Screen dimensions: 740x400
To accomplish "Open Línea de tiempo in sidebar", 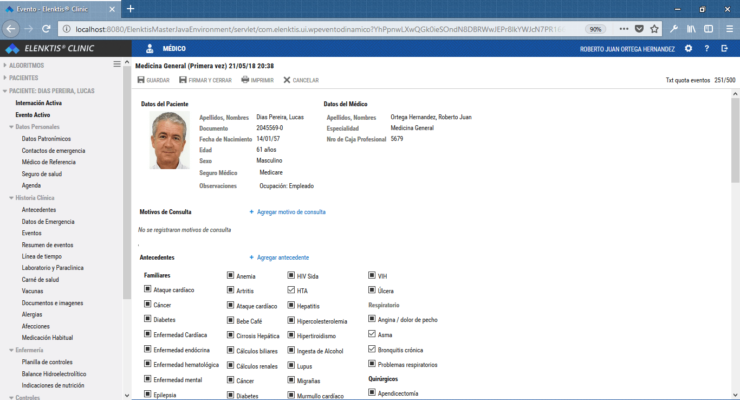I will coord(42,256).
